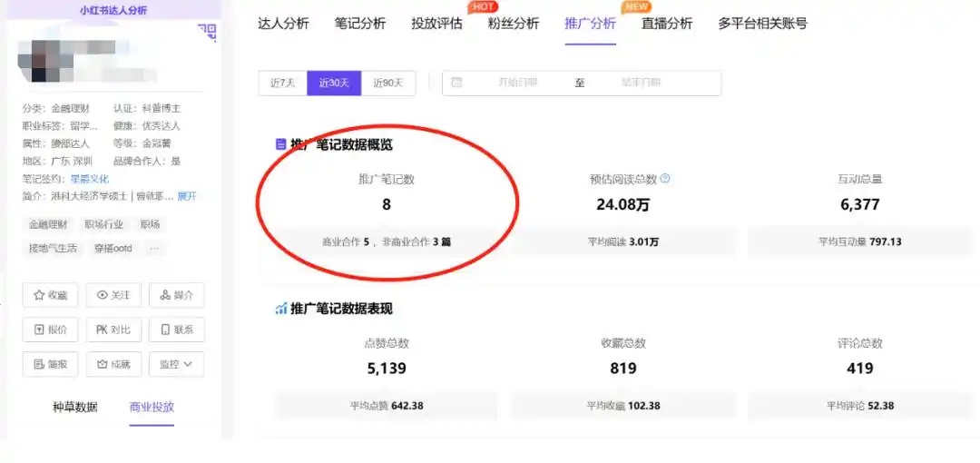
Task: Click the 媒介 button
Action: [177, 295]
